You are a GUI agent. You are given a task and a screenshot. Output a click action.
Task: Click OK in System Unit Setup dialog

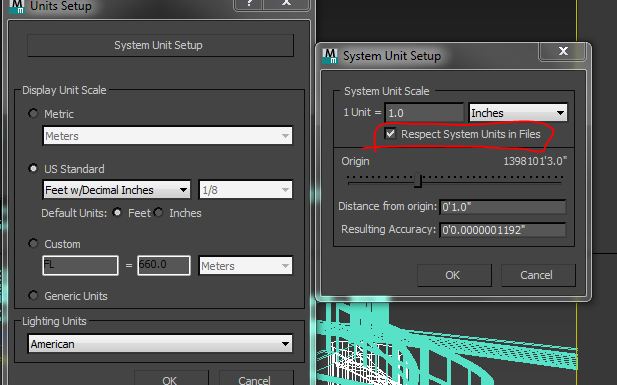click(454, 275)
